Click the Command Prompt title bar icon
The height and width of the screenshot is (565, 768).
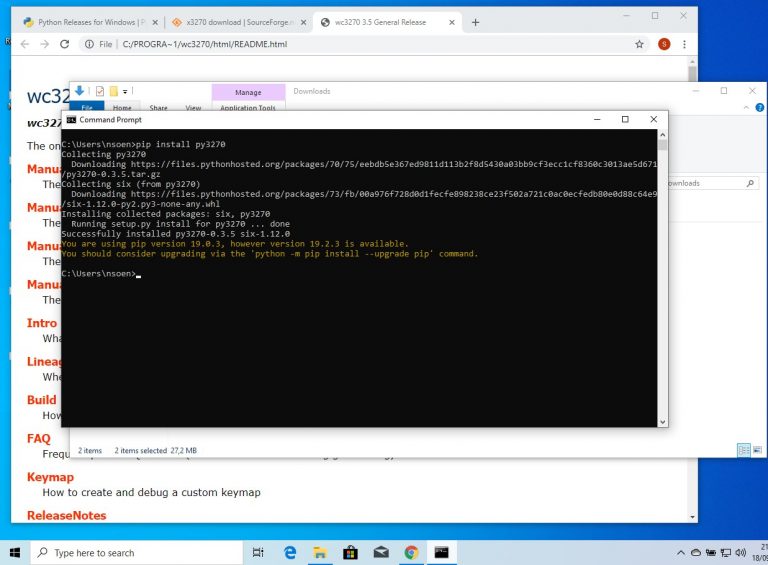[71, 119]
